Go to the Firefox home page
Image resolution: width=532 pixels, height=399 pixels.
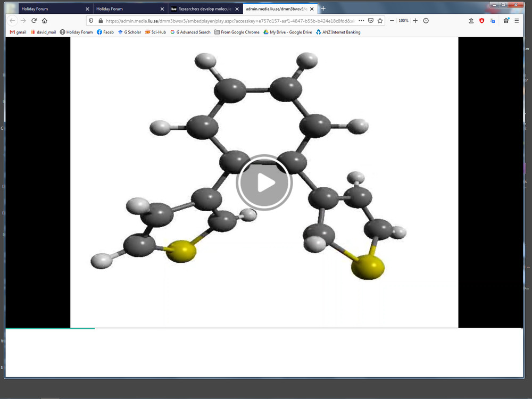(45, 21)
